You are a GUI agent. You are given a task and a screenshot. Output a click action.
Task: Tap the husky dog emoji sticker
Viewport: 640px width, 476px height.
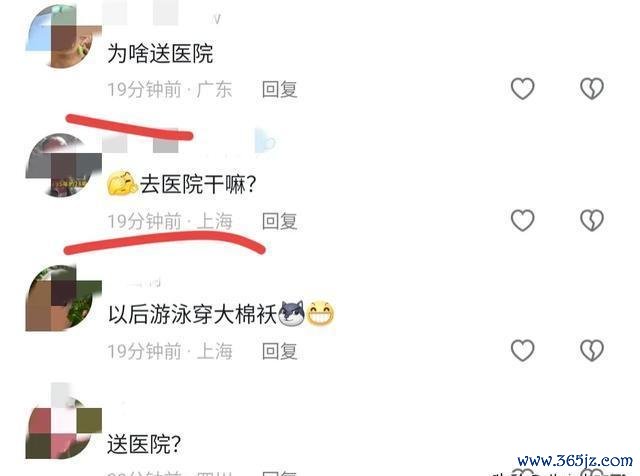pos(291,313)
